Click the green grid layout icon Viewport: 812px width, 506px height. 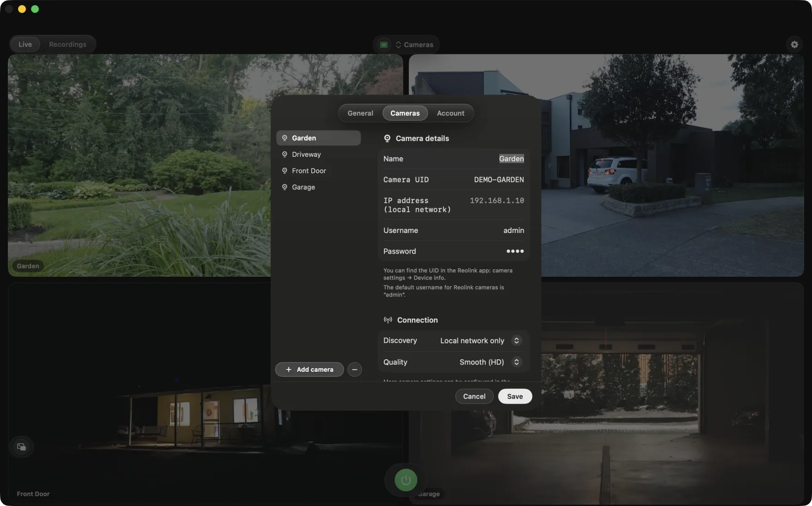(x=384, y=45)
